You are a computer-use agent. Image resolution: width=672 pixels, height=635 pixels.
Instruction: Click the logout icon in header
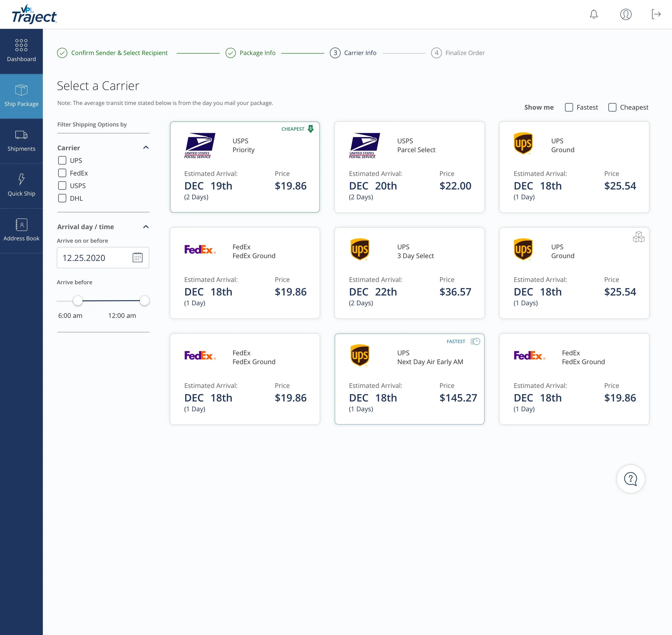(656, 14)
